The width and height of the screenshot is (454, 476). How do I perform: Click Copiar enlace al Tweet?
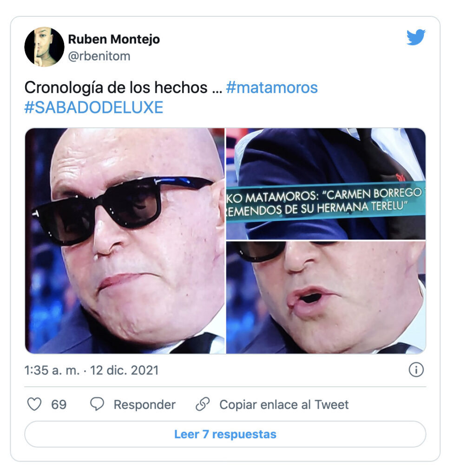coord(284,405)
